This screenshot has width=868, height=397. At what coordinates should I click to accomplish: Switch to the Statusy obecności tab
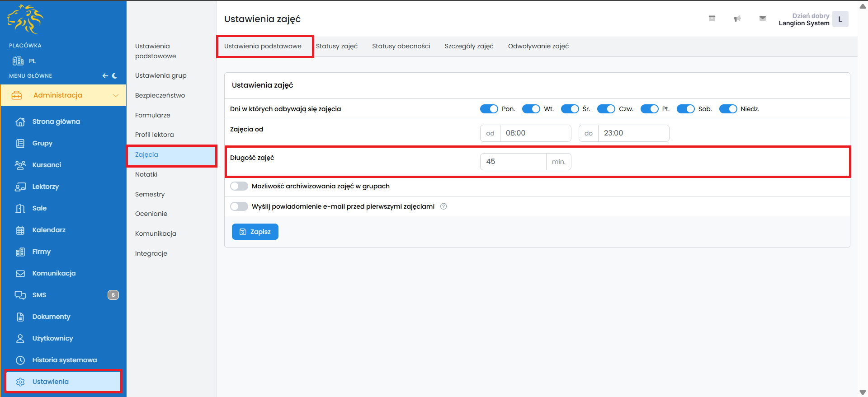click(401, 46)
